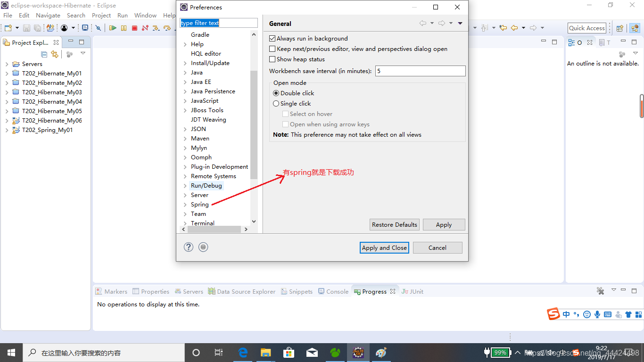Click the preference tree vertical scrollbar
The image size is (644, 362).
point(254,125)
